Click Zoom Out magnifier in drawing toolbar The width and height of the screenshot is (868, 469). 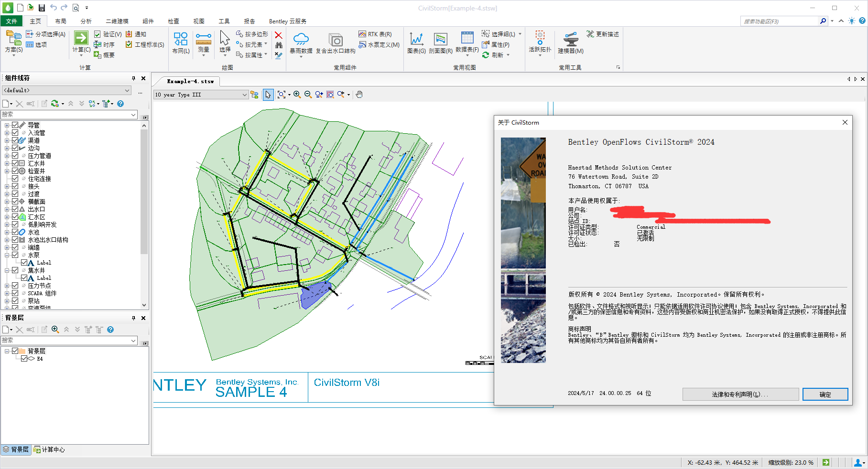pos(308,95)
